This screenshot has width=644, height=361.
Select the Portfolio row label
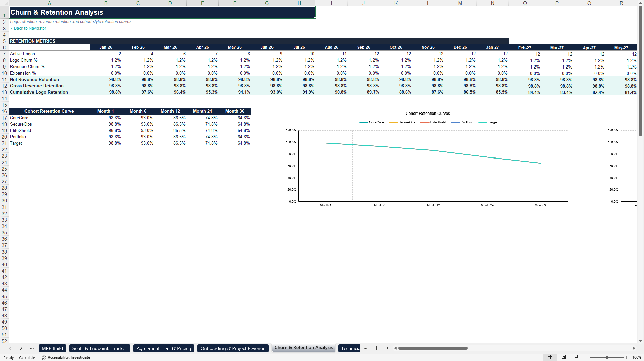click(x=49, y=137)
